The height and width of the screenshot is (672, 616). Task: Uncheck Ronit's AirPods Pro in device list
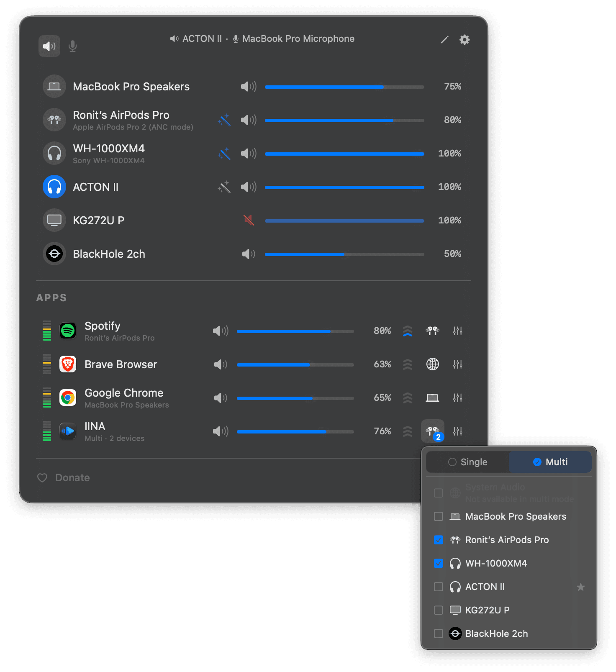tap(439, 540)
